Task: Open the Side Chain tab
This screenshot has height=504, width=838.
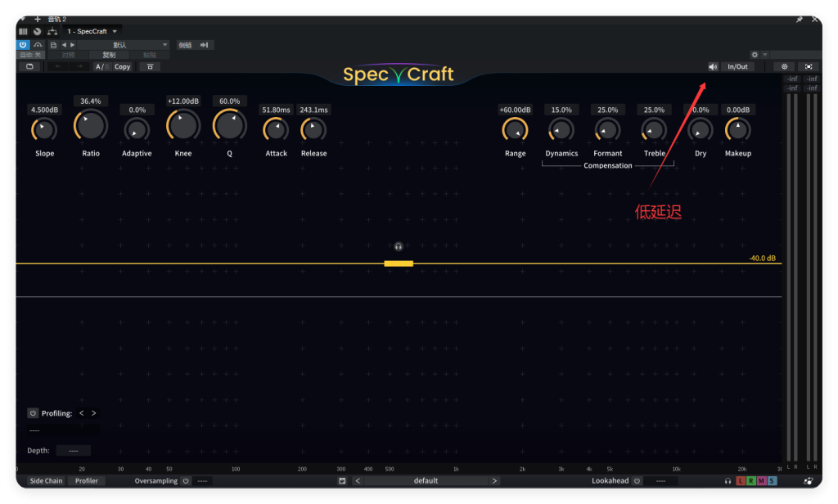Action: pos(46,481)
